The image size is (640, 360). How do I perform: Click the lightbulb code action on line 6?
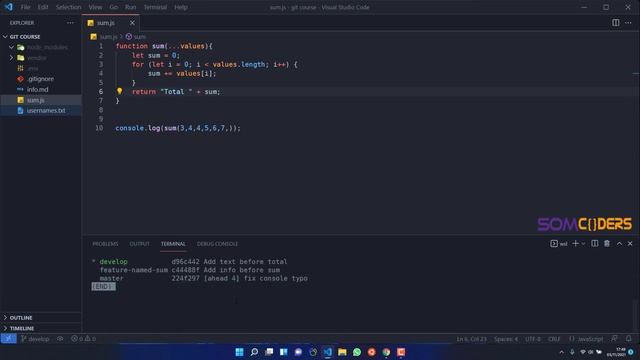[x=119, y=91]
